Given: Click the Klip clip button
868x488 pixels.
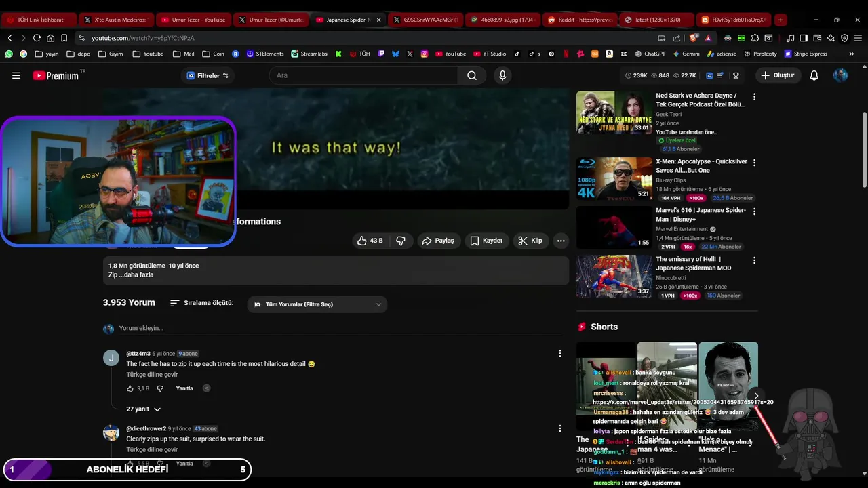Looking at the screenshot, I should coord(530,241).
